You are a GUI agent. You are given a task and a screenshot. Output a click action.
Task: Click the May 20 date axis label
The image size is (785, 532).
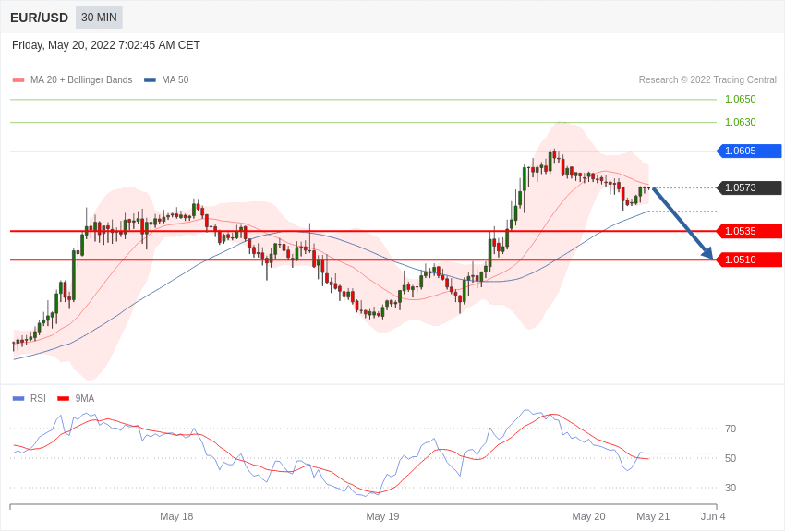click(x=589, y=516)
